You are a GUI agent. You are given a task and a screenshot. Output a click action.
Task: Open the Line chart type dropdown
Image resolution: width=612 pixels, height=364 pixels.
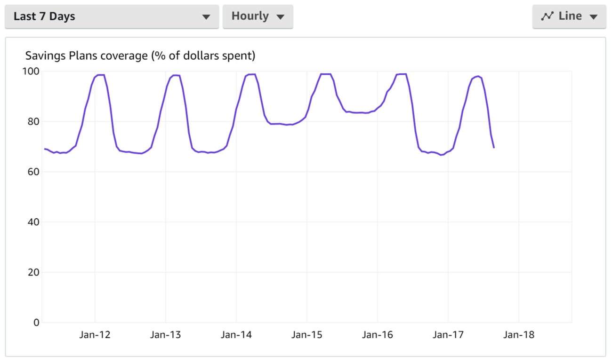pos(569,16)
